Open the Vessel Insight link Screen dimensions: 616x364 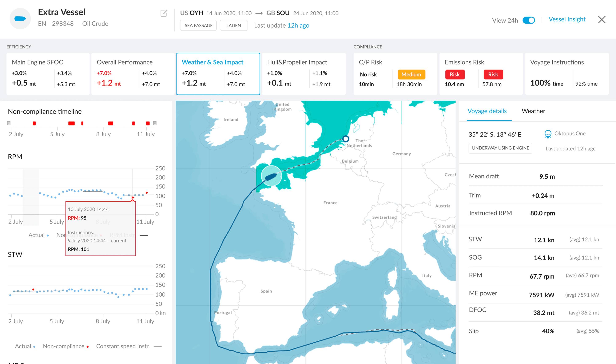click(567, 19)
